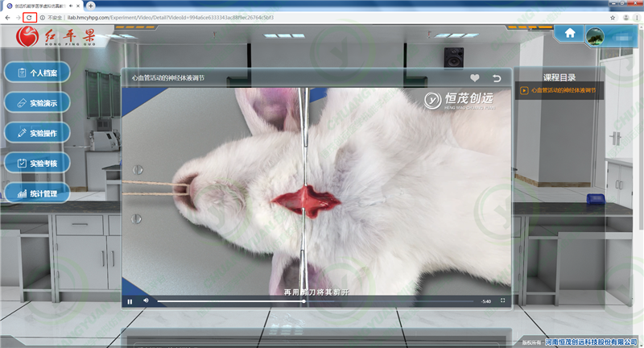Screen dimensions: 644x348
Task: Open a new browser tab
Action: tap(91, 6)
